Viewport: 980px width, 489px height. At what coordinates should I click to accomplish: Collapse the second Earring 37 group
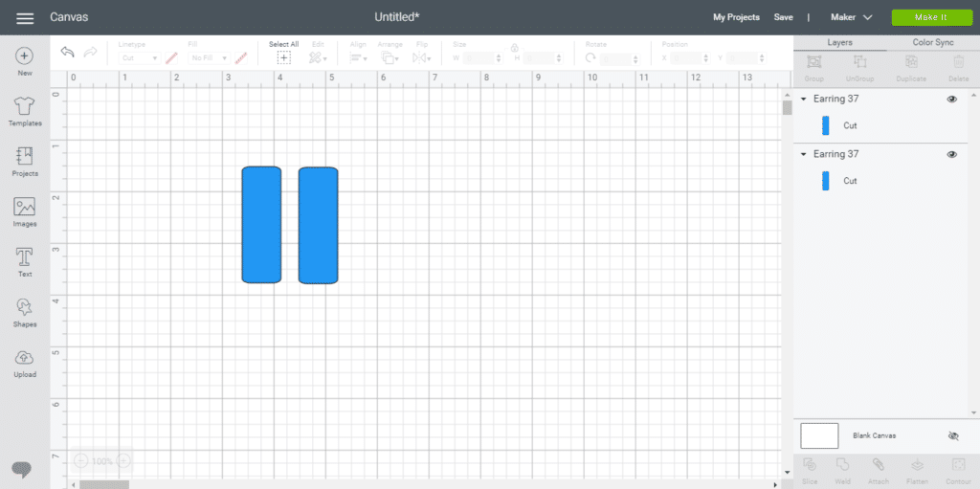[x=804, y=154]
